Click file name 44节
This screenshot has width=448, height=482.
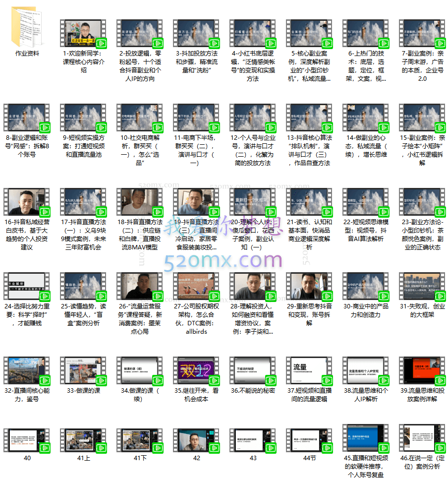pos(309,458)
